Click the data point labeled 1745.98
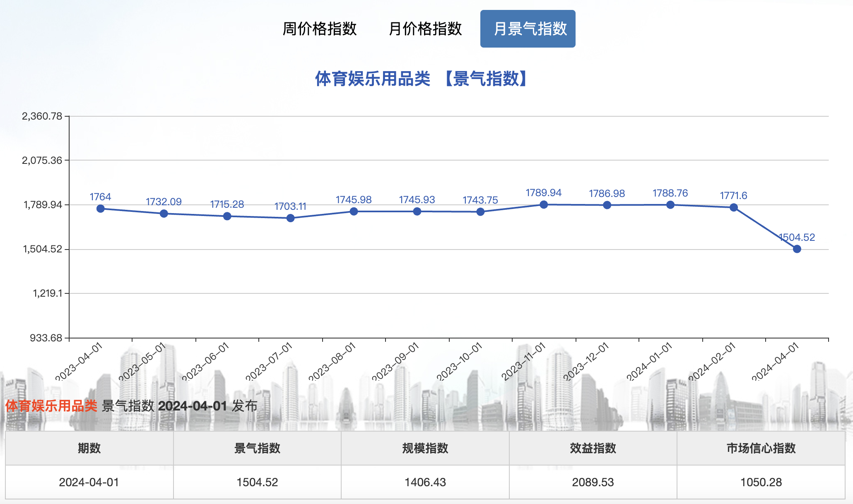The image size is (853, 504). (354, 211)
